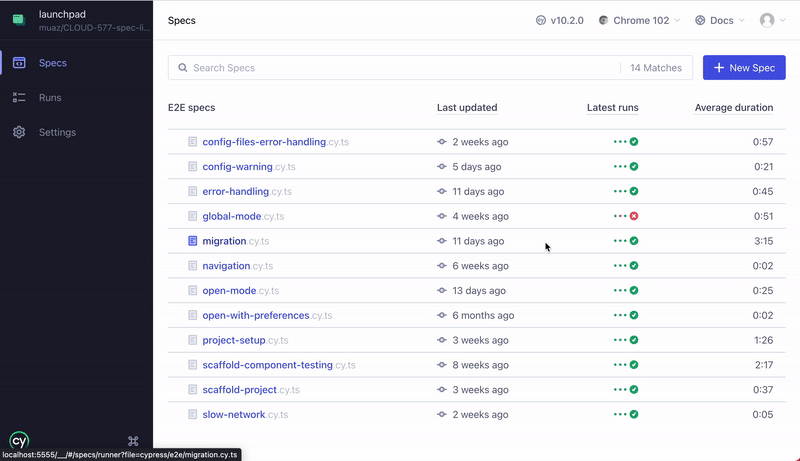The height and width of the screenshot is (461, 800).
Task: Go to Runs in the sidebar
Action: coord(50,98)
